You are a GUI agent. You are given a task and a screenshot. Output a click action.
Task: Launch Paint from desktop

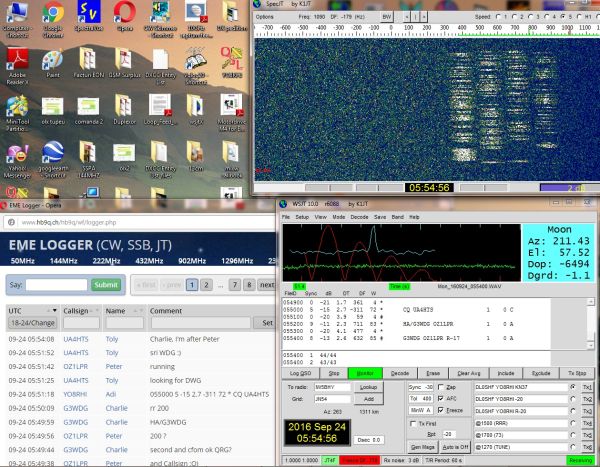[x=52, y=63]
